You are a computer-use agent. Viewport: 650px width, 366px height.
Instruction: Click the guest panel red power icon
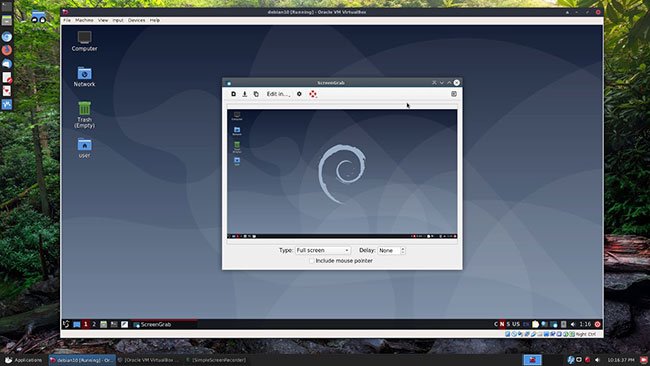(597, 324)
